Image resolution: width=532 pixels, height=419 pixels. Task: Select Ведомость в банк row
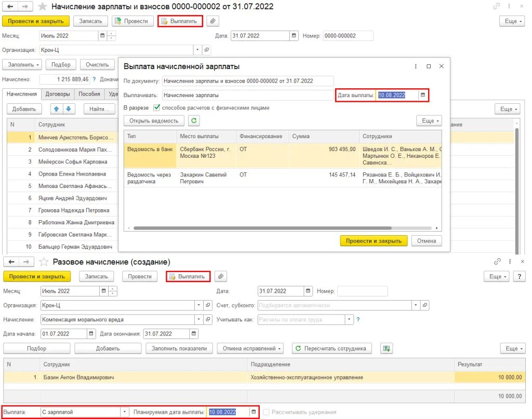[x=283, y=156]
